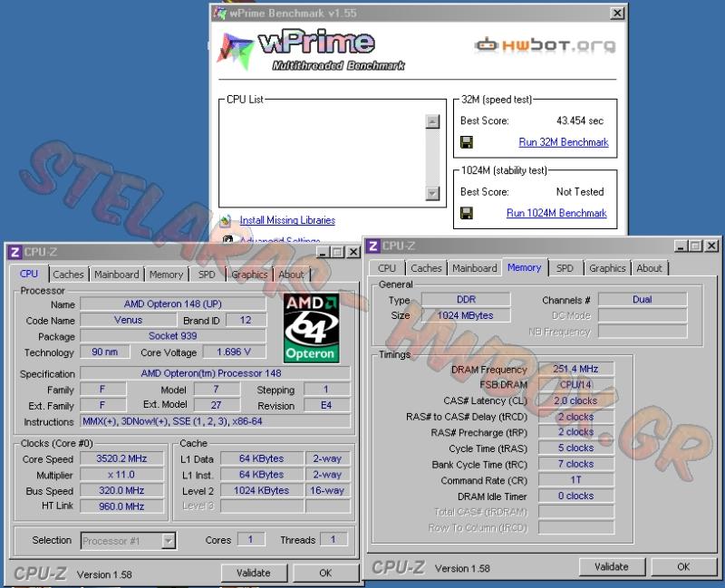Click Level 2 cache value '1024 KBytes'
Image resolution: width=725 pixels, height=588 pixels.
262,490
